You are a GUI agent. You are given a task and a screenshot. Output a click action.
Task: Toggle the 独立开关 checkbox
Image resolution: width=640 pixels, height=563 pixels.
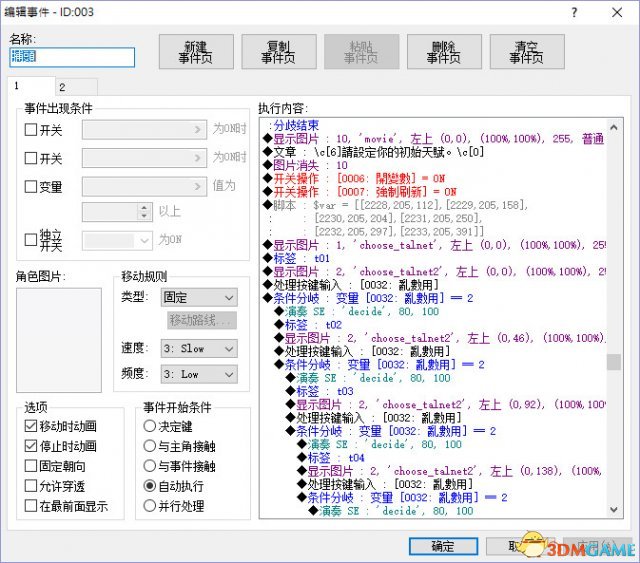30,240
